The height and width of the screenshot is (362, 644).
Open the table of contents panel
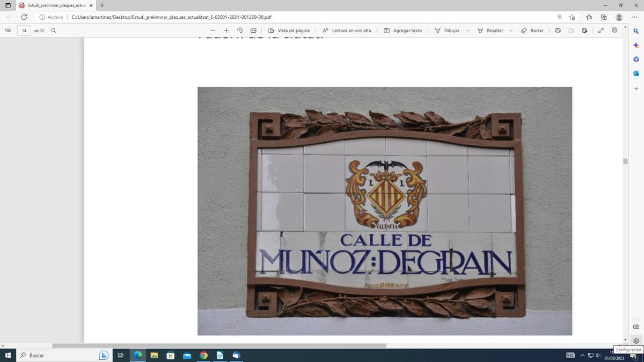[x=8, y=30]
